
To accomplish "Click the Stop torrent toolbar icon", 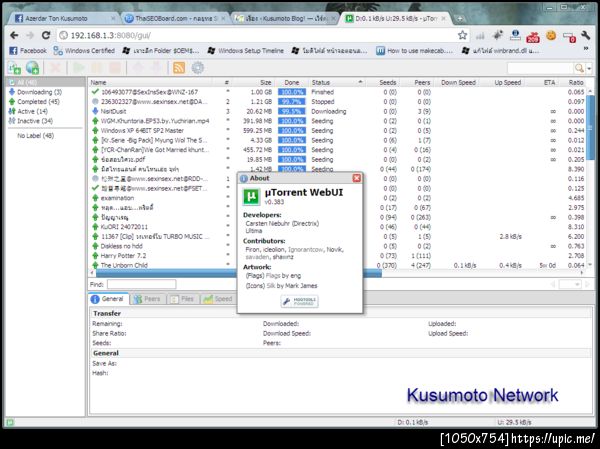I will (115, 68).
